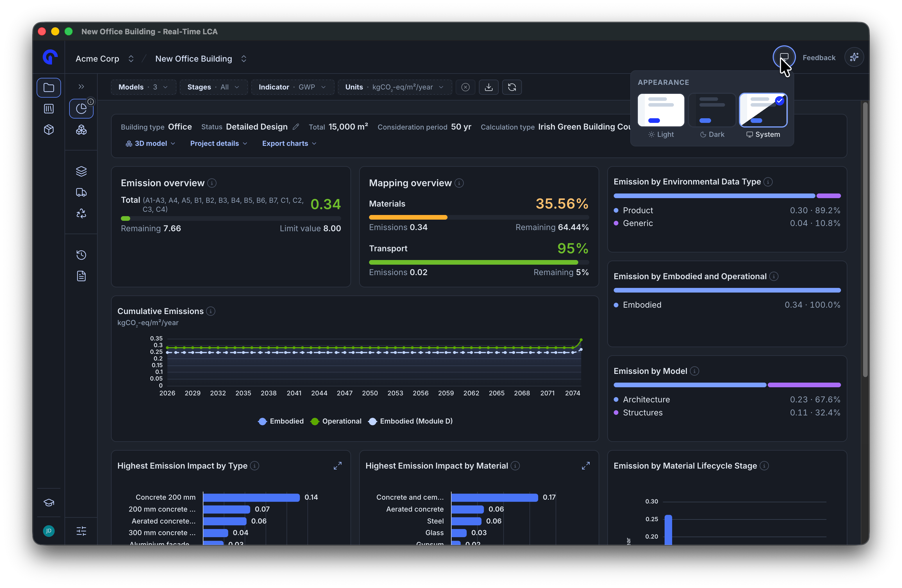Open the dashboard pie chart icon
Screen dimensions: 902x588
pos(81,109)
